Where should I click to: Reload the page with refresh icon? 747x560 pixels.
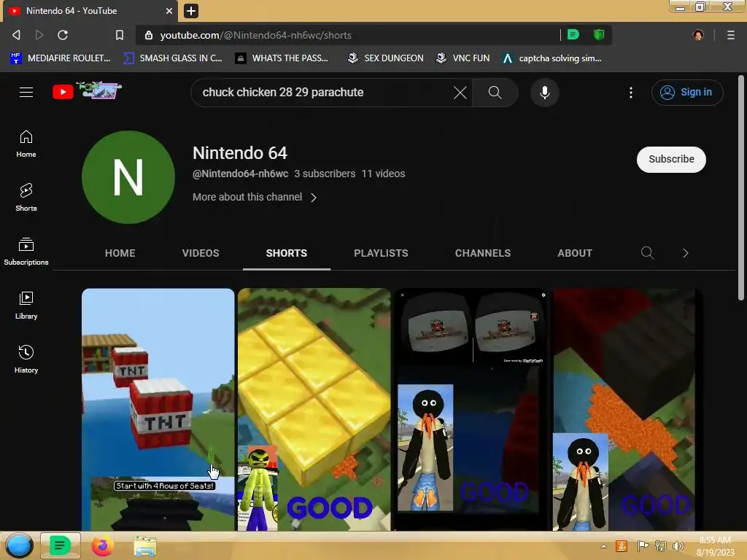pos(63,35)
